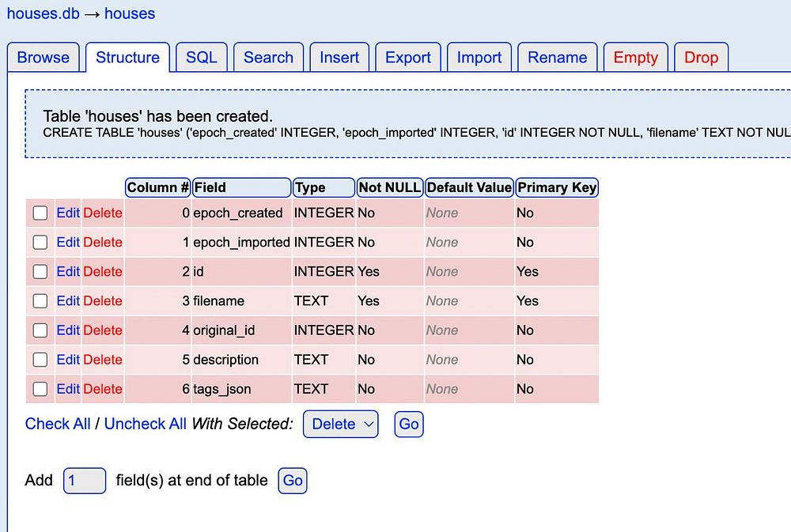Edit the epoch_imported field
This screenshot has height=532, width=791.
pyautogui.click(x=68, y=242)
